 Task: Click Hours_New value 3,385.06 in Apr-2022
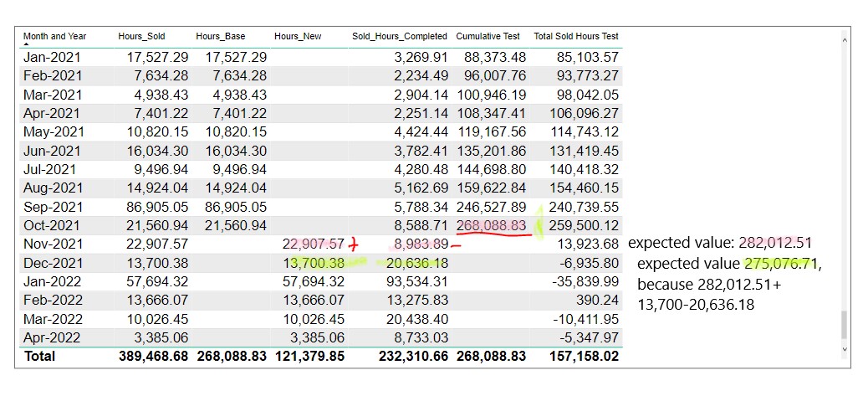317,338
